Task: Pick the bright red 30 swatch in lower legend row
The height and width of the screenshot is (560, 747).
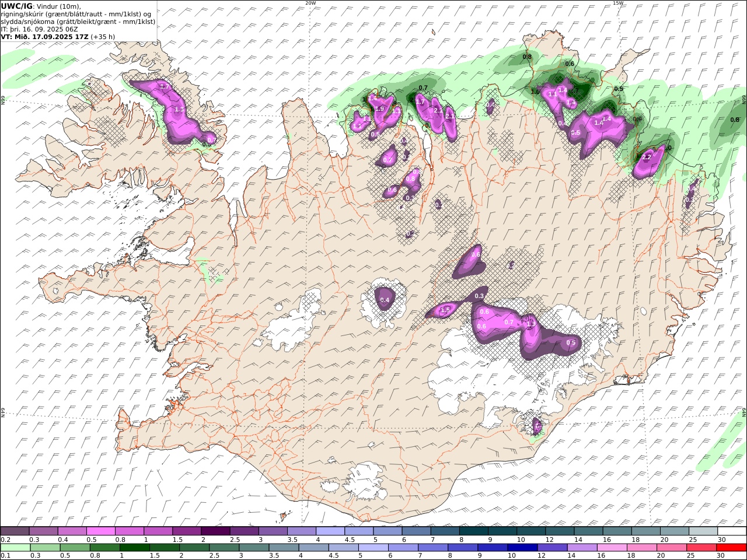Action: [x=732, y=548]
